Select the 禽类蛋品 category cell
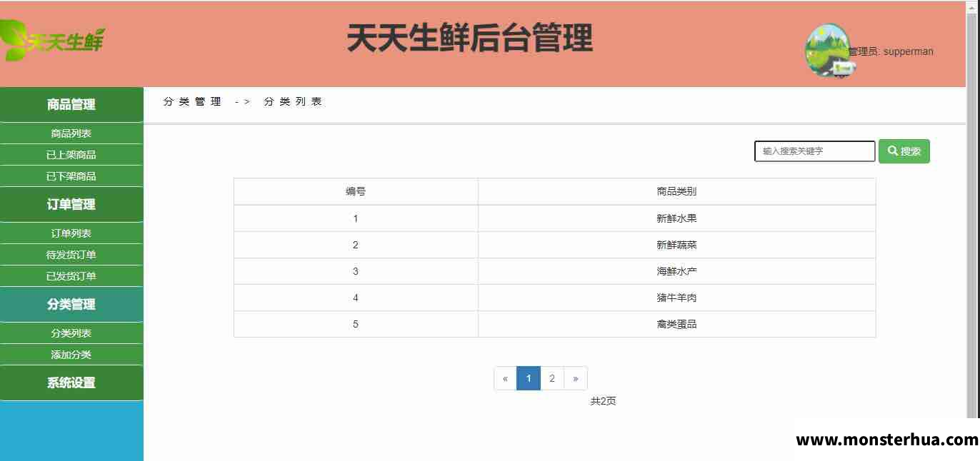 coord(676,324)
